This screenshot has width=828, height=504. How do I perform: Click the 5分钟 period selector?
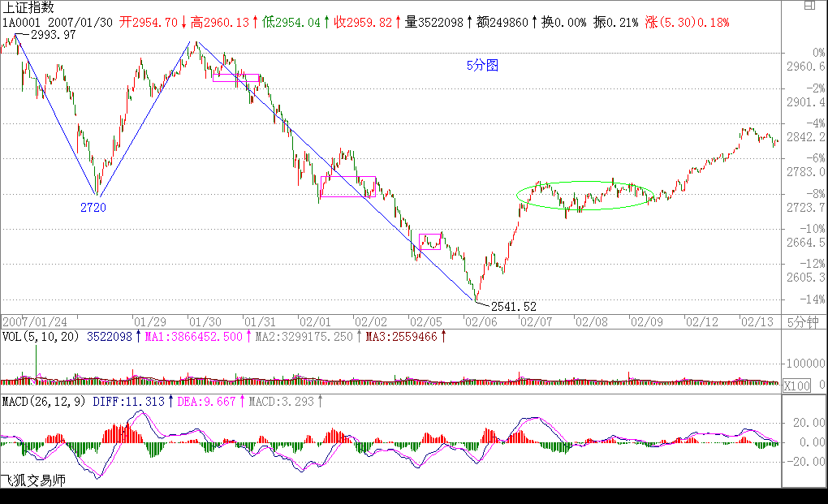802,321
